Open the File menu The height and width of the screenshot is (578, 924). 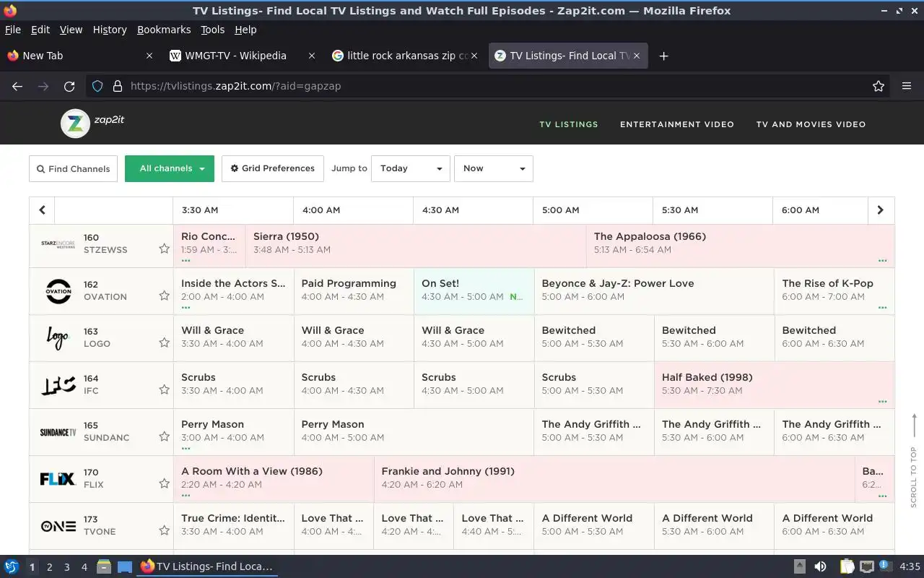(x=13, y=30)
